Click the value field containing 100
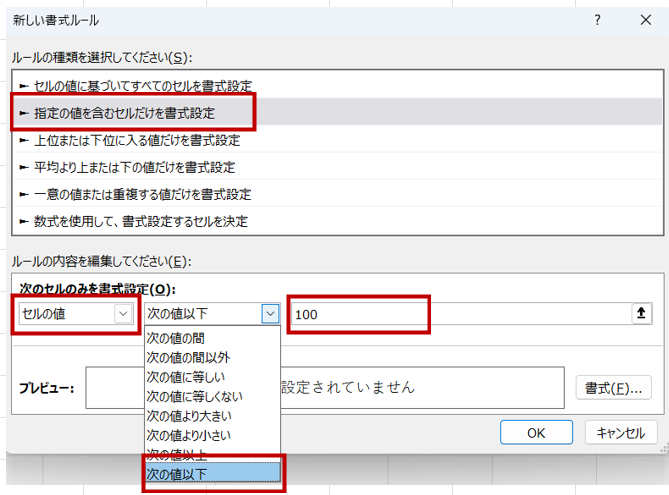Screen dimensions: 669x495 (x=358, y=314)
